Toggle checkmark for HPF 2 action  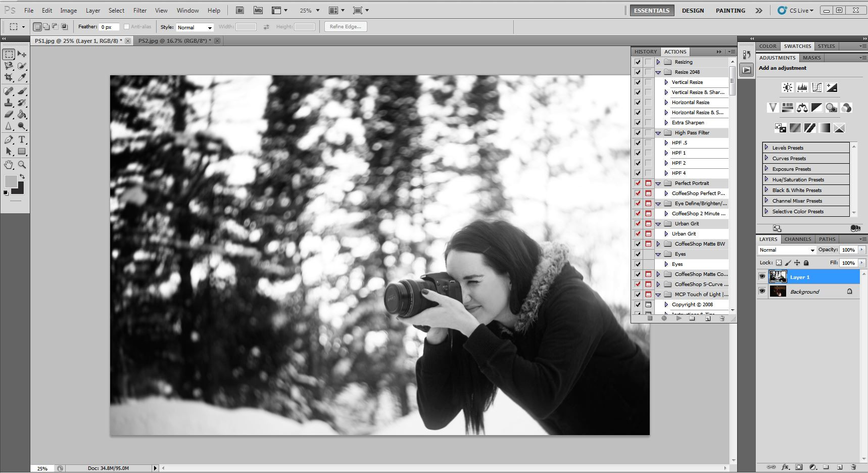pyautogui.click(x=638, y=163)
